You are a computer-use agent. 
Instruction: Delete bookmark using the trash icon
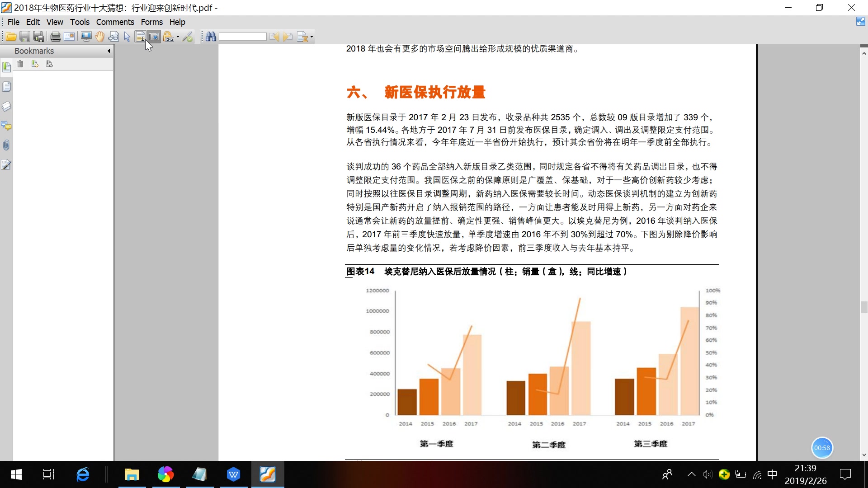(x=20, y=64)
